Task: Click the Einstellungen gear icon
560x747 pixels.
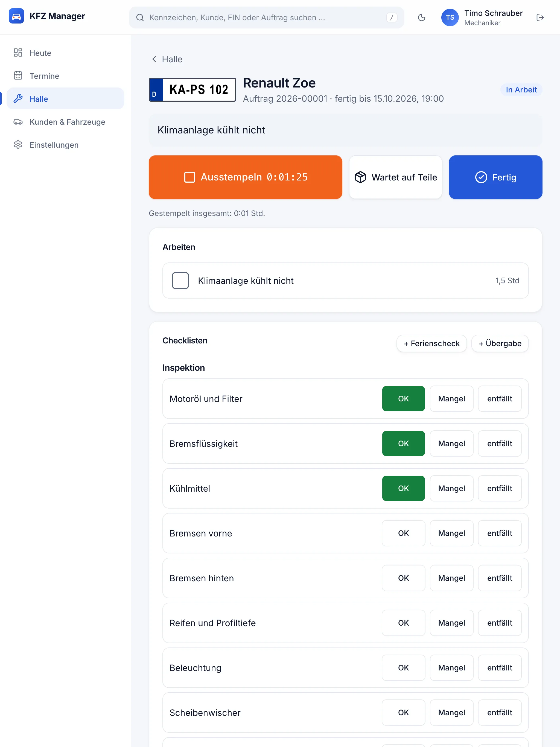Action: click(x=18, y=145)
